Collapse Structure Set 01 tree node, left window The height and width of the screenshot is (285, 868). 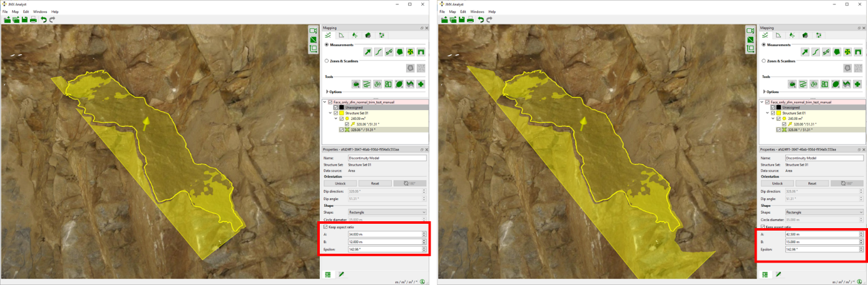coord(330,112)
